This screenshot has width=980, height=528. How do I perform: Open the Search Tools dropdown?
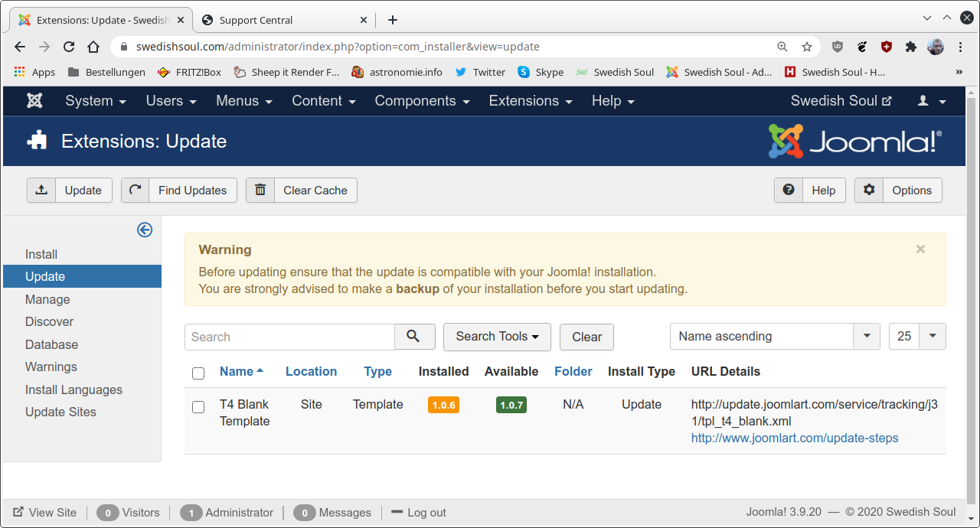coord(496,337)
